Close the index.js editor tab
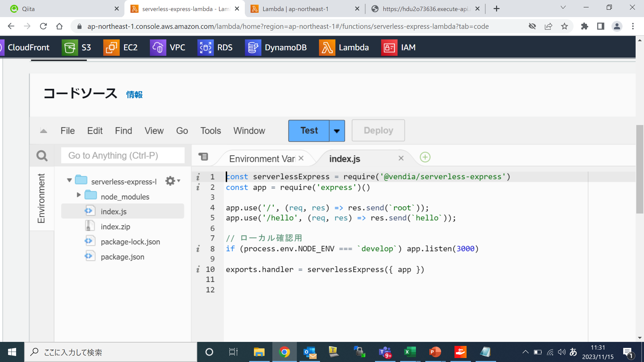The image size is (644, 362). (401, 158)
